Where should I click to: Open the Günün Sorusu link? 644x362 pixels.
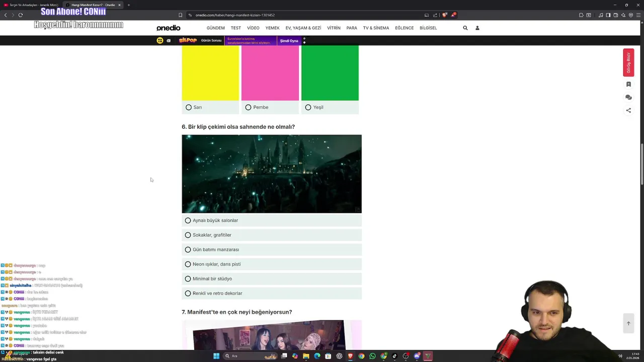pyautogui.click(x=211, y=41)
